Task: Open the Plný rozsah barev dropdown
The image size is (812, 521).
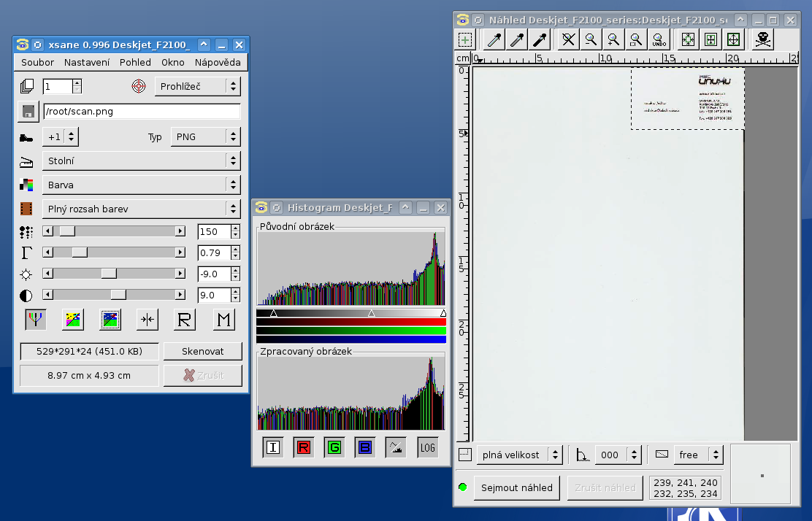Action: point(142,209)
